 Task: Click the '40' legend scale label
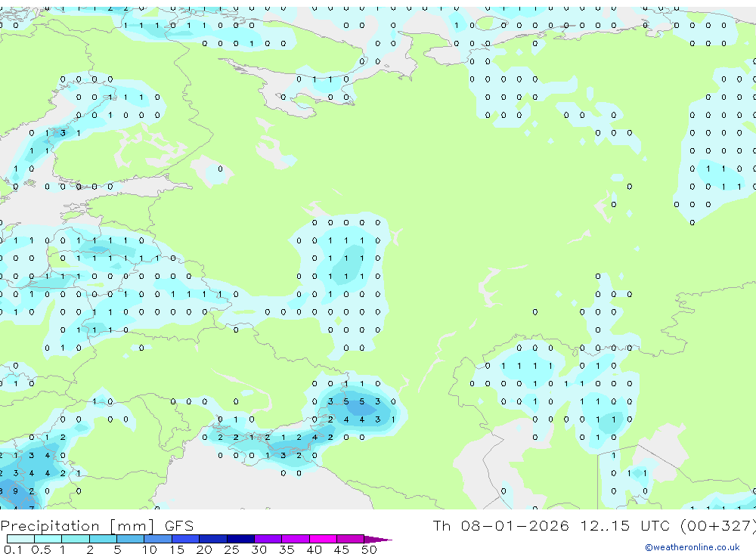point(314,549)
